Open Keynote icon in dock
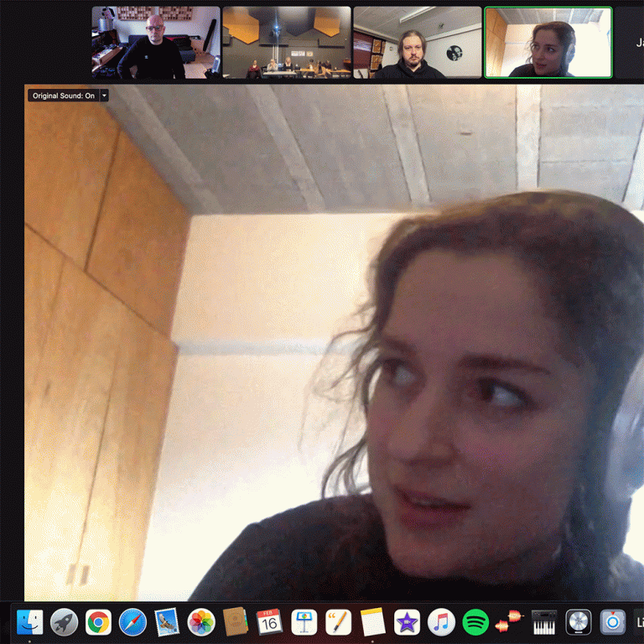The width and height of the screenshot is (644, 644). (304, 622)
